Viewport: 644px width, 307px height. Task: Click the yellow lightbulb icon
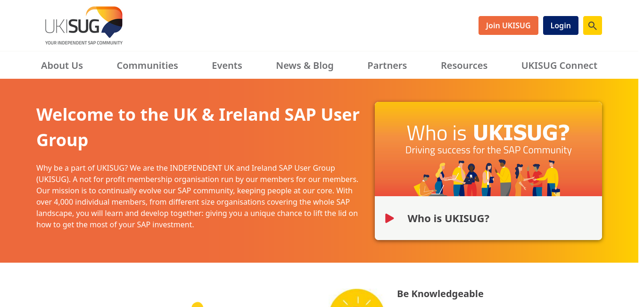coord(357,299)
